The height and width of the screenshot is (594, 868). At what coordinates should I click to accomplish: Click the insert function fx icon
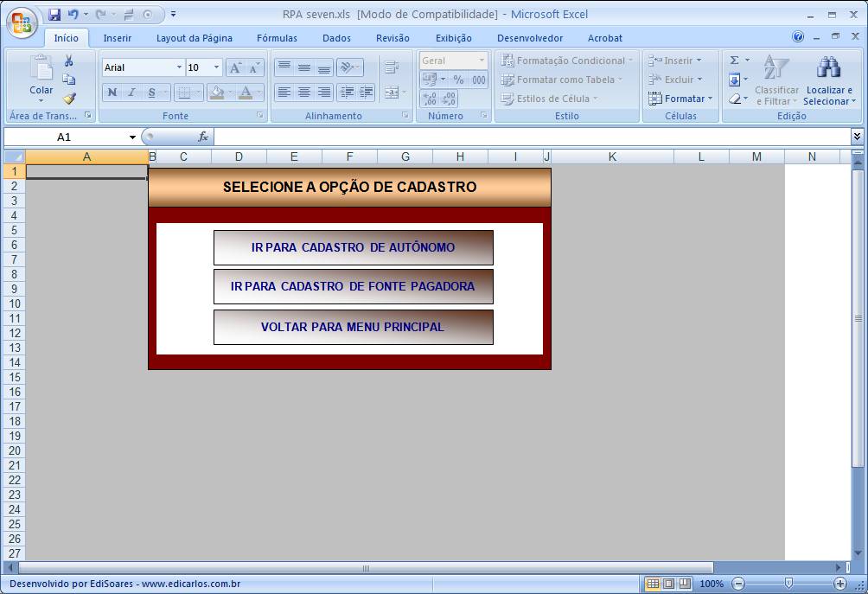pyautogui.click(x=203, y=137)
